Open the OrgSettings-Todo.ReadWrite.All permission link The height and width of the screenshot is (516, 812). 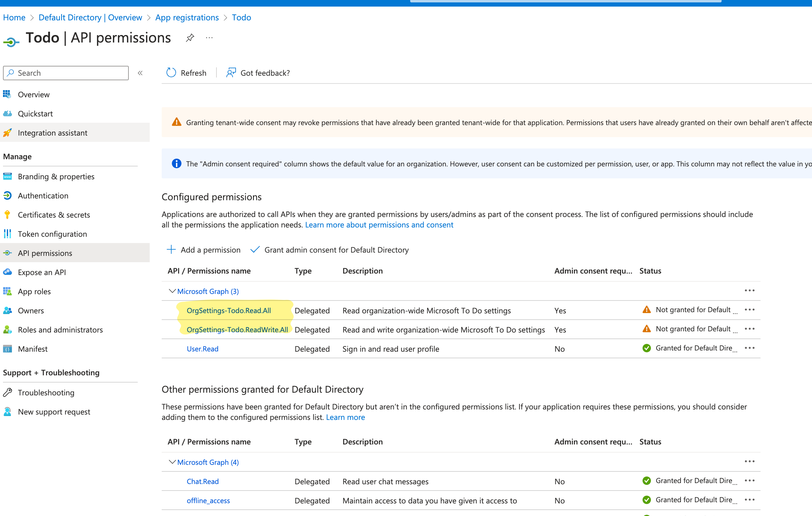point(237,330)
